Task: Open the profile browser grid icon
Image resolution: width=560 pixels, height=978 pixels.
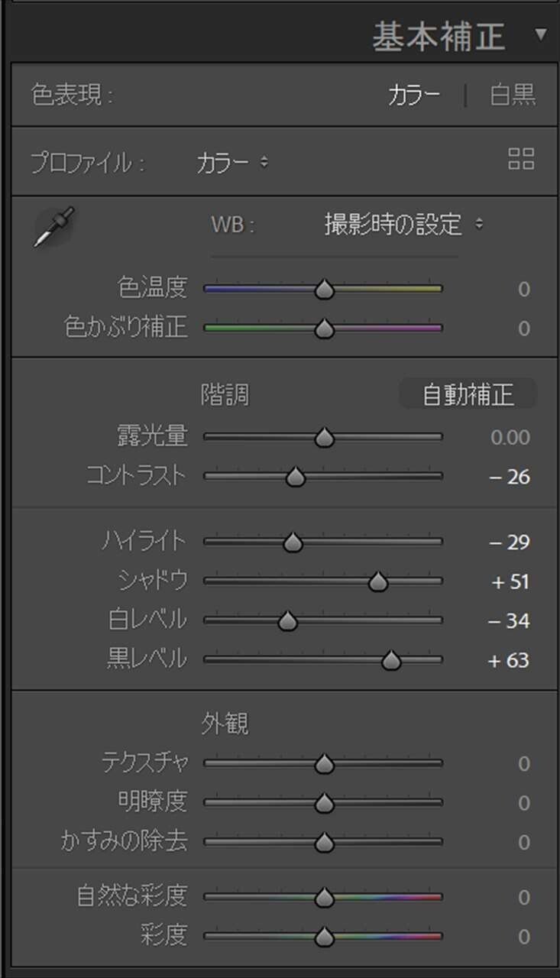Action: 522,160
